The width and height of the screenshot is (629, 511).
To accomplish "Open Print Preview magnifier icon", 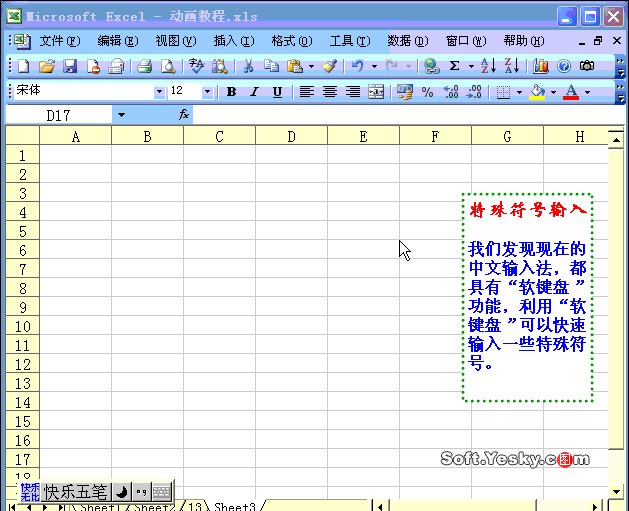I will [x=168, y=66].
